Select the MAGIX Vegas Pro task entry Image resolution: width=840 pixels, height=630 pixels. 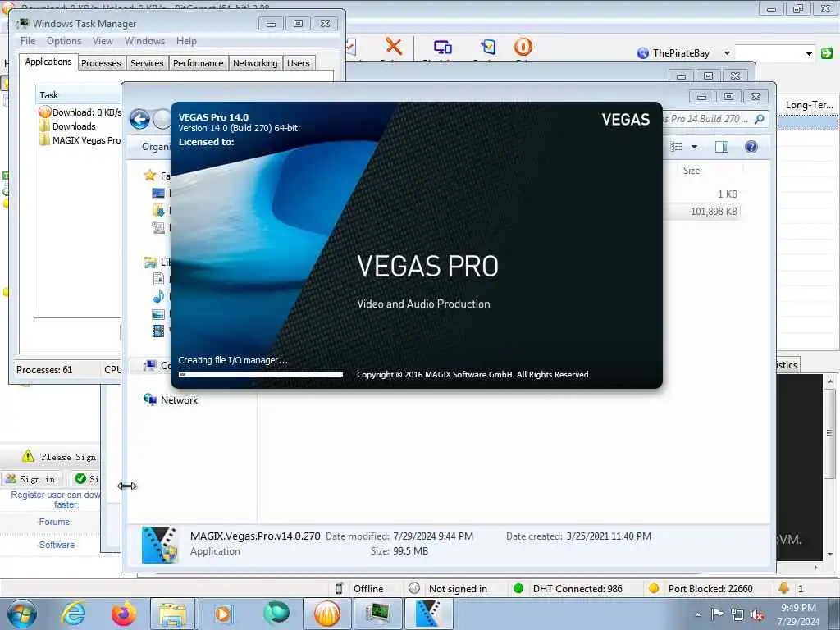80,140
